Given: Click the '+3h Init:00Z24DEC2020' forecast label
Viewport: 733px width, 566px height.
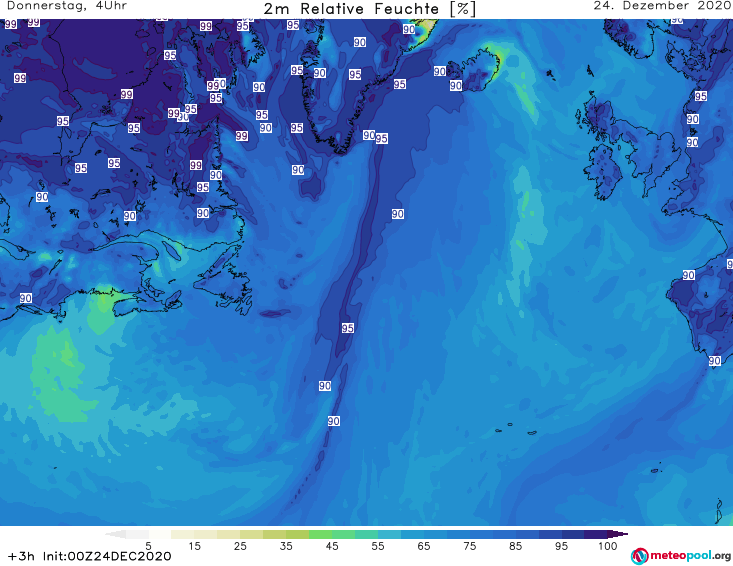Looking at the screenshot, I should pos(90,556).
